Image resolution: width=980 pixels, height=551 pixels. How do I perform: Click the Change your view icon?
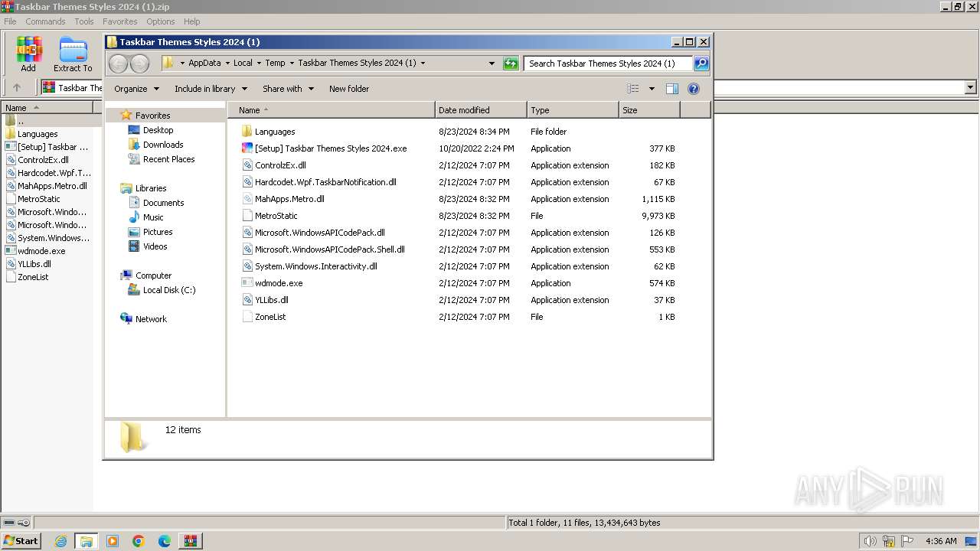(632, 89)
